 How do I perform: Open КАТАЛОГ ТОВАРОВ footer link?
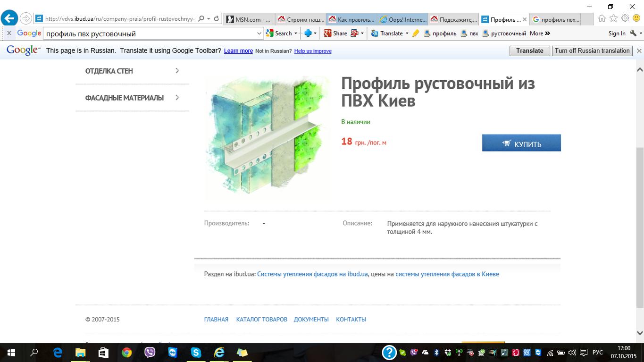tap(262, 320)
